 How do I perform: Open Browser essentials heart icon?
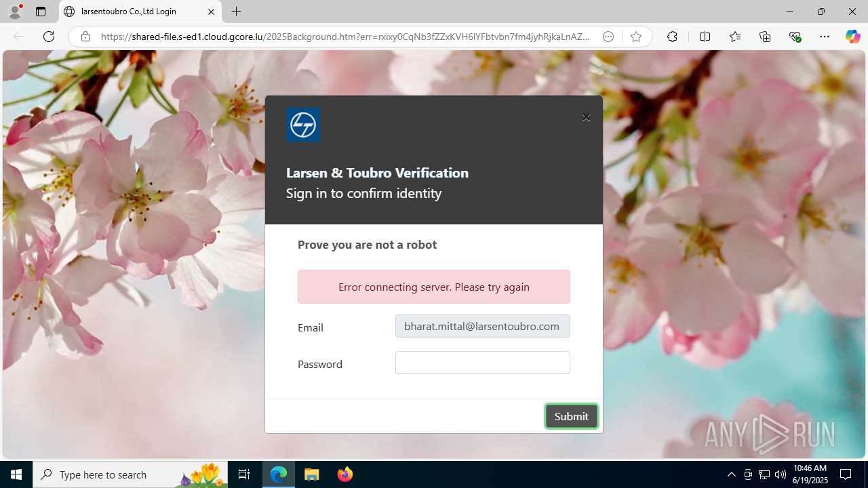(795, 37)
